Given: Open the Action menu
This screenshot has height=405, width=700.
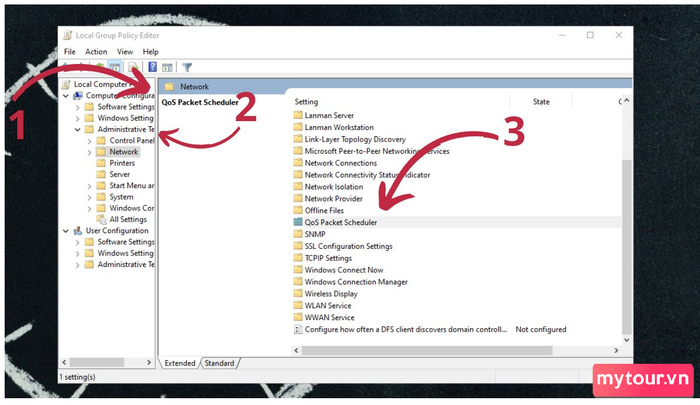Looking at the screenshot, I should (x=96, y=52).
